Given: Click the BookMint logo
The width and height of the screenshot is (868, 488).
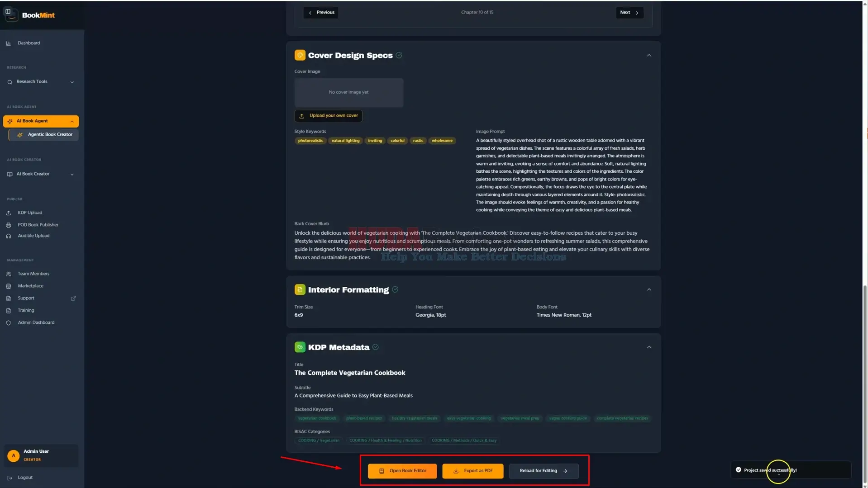Looking at the screenshot, I should click(30, 15).
